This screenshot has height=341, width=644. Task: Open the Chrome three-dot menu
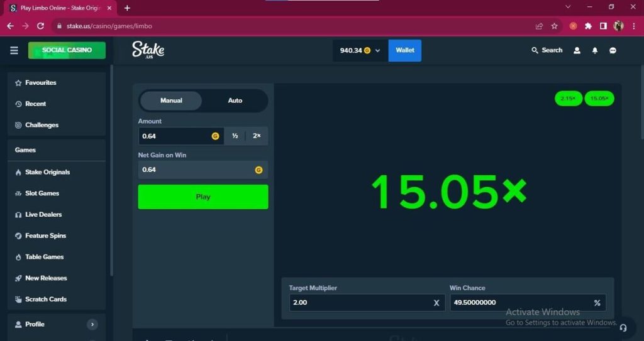coord(634,26)
